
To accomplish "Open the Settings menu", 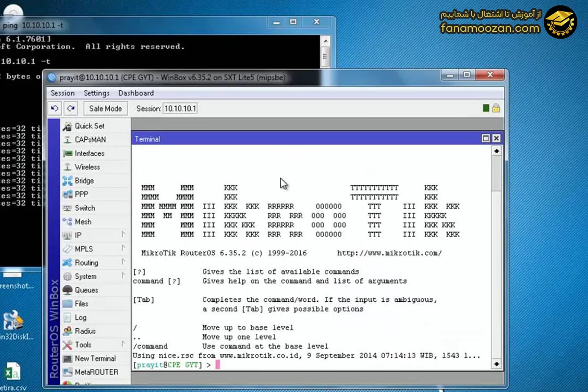I will point(97,93).
